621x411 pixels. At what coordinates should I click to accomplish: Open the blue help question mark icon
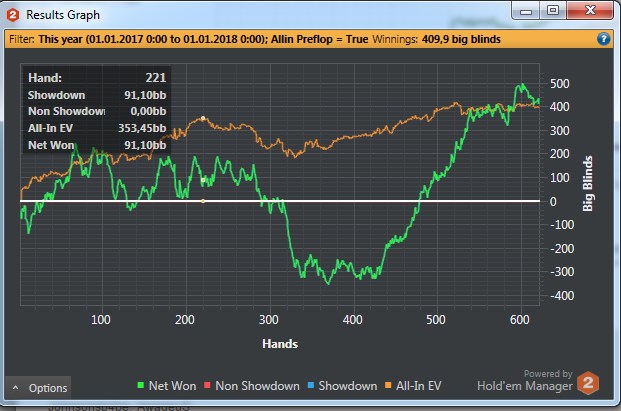click(x=603, y=39)
